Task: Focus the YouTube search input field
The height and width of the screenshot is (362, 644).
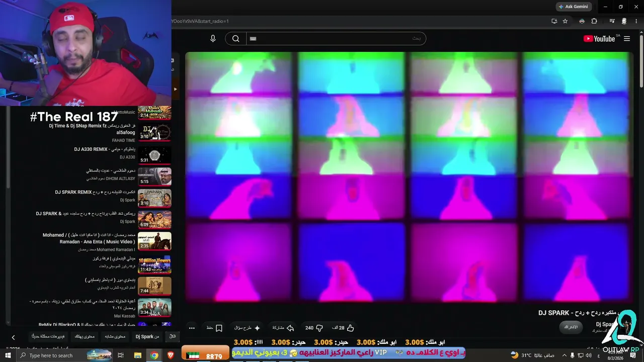Action: pos(336,39)
